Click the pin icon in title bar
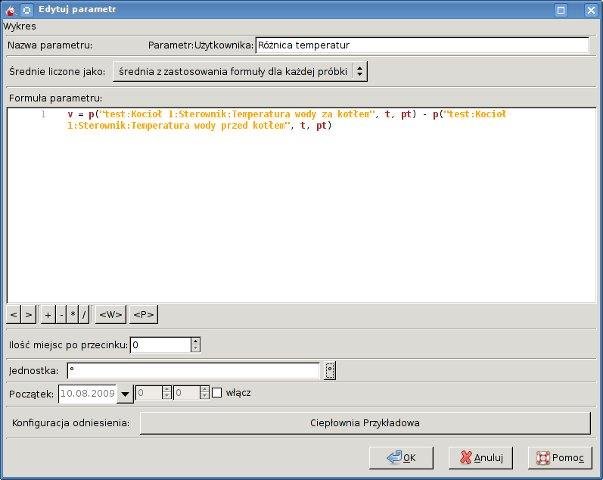603x480 pixels. (27, 10)
